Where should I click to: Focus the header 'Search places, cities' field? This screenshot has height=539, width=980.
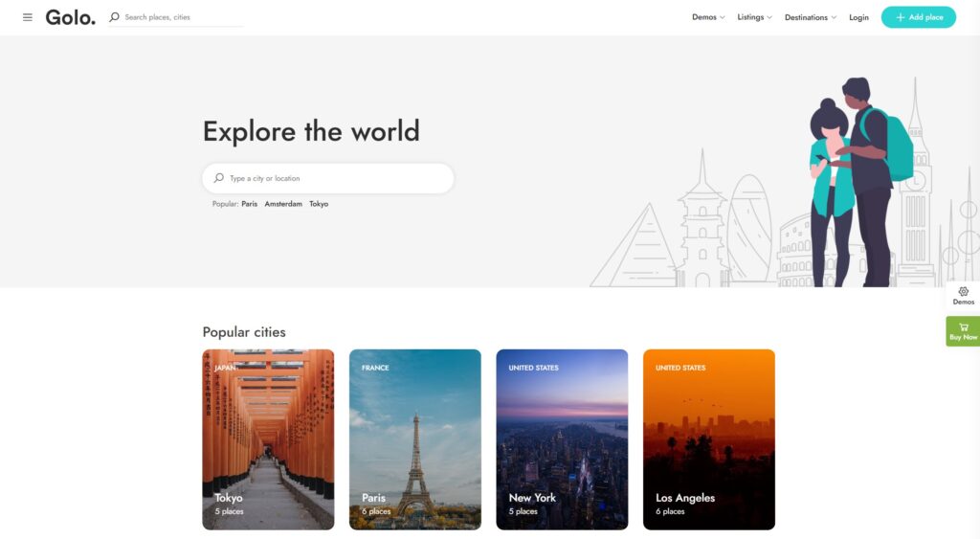(x=182, y=17)
